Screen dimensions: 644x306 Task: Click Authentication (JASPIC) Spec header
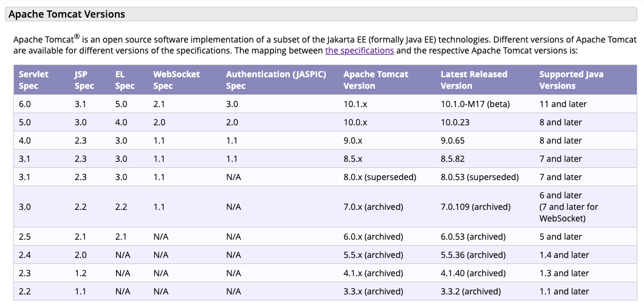[276, 80]
